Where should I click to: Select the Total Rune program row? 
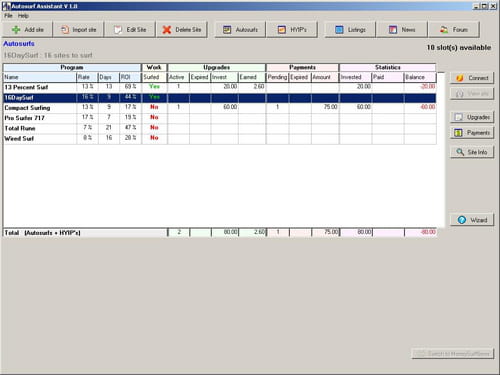click(220, 128)
